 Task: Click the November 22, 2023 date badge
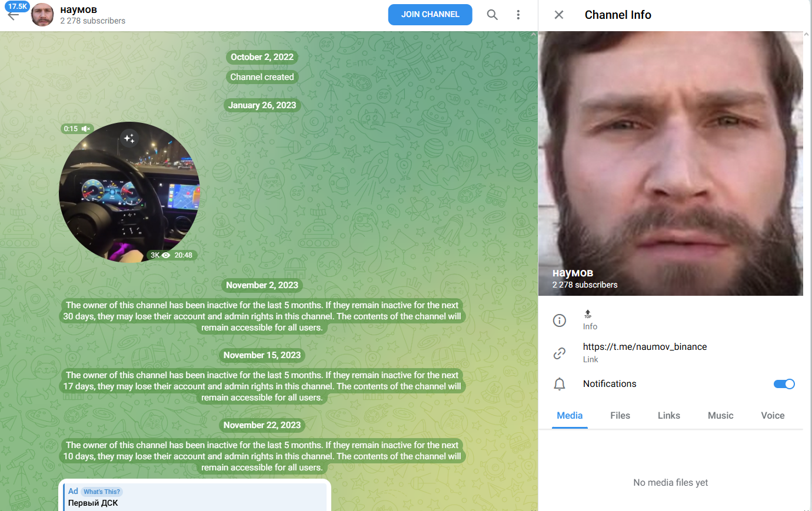tap(262, 425)
